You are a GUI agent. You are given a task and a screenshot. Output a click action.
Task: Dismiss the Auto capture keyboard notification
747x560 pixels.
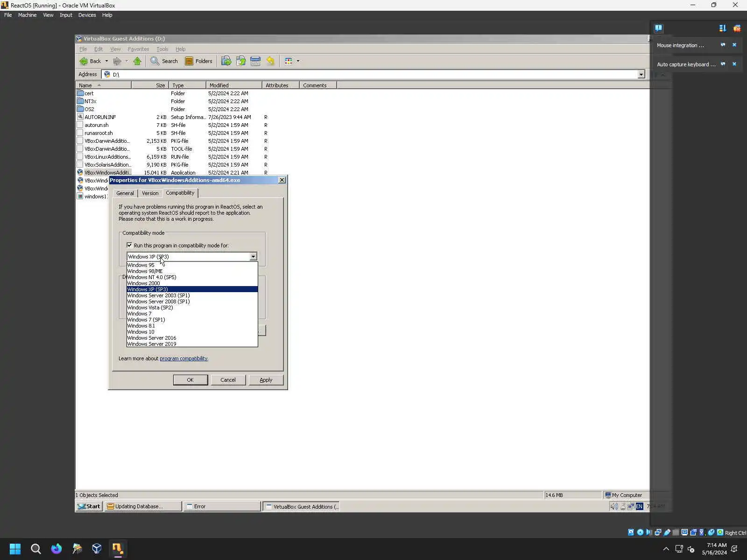[734, 64]
